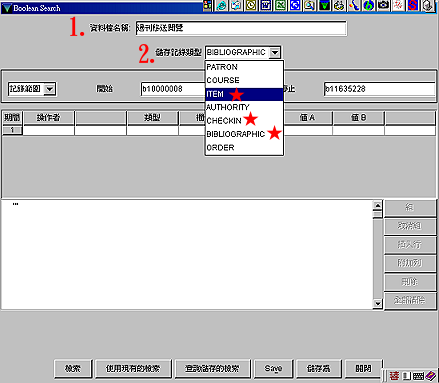This screenshot has width=439, height=383.
Task: Click the four-colored squares icon in the top bar
Action: (x=207, y=5)
